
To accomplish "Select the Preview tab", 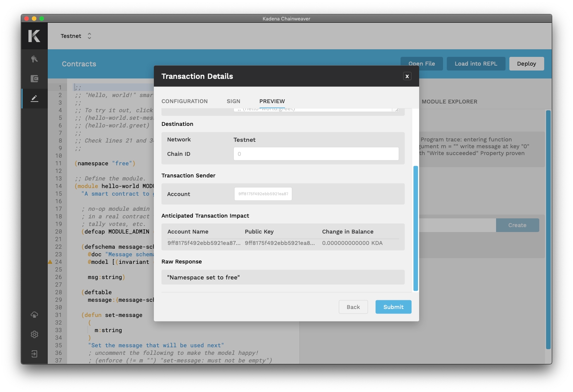I will (x=272, y=101).
